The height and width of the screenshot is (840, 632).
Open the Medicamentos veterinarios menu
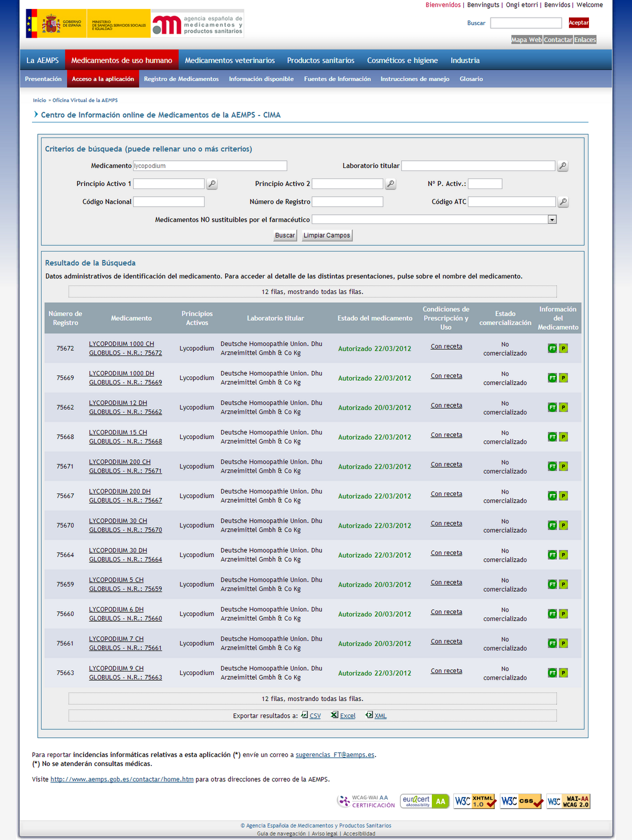[230, 60]
